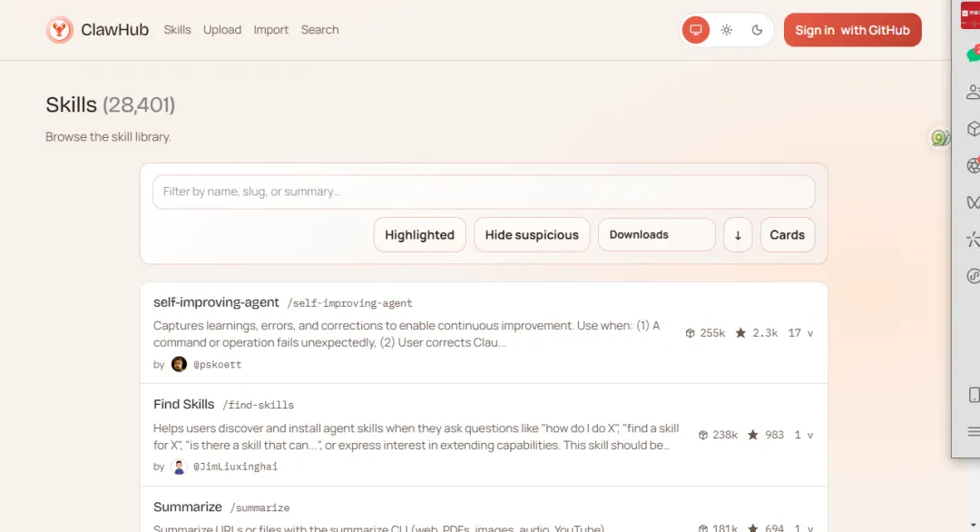980x532 pixels.
Task: Open the Summarize skill title
Action: 188,507
